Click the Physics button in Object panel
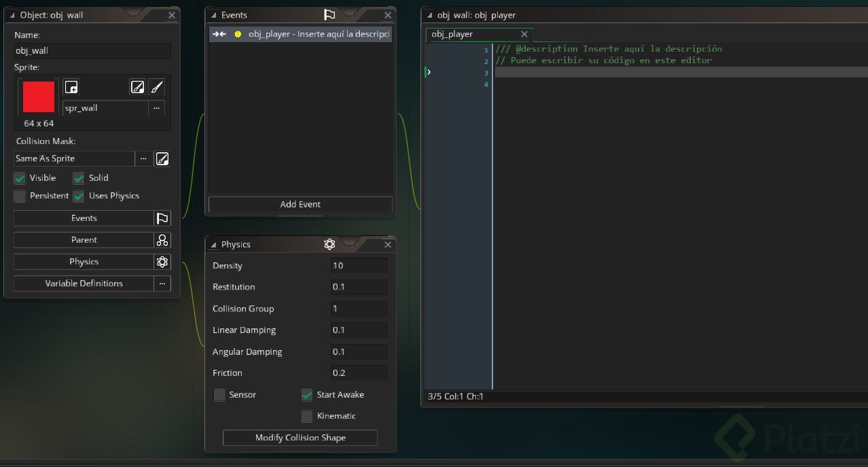868x467 pixels. (84, 262)
